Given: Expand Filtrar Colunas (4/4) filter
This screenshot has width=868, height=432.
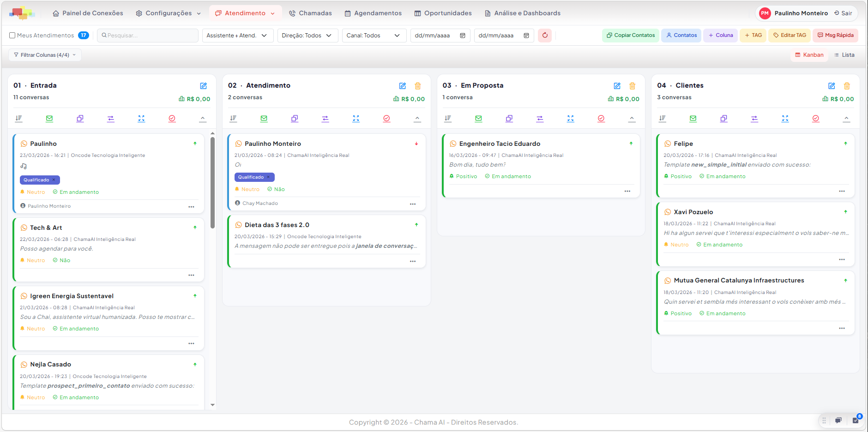Looking at the screenshot, I should [45, 55].
